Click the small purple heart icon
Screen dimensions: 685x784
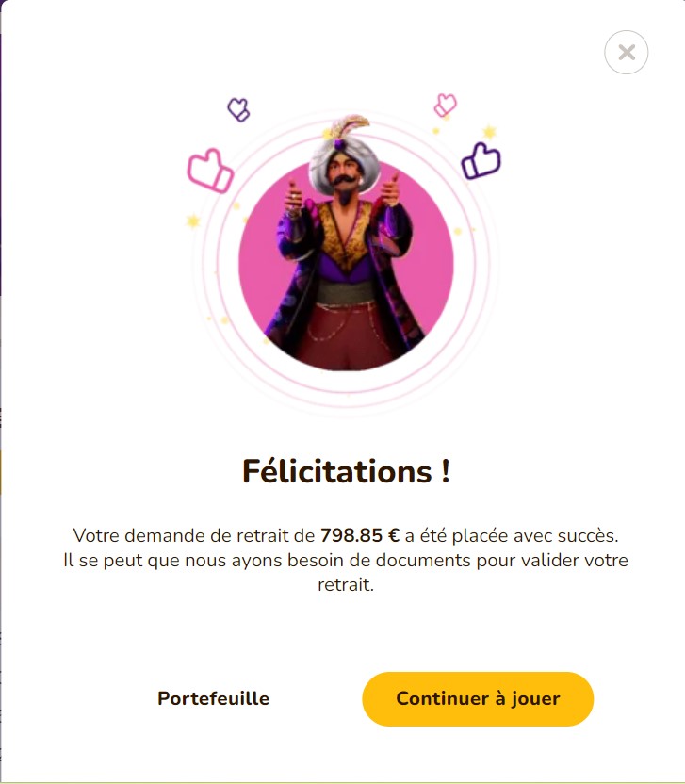238,109
